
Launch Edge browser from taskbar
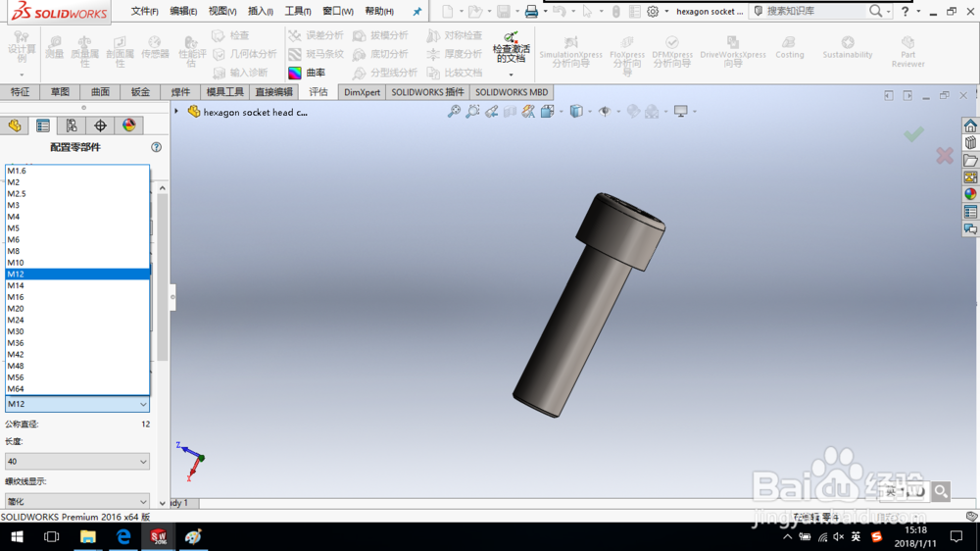pos(123,536)
